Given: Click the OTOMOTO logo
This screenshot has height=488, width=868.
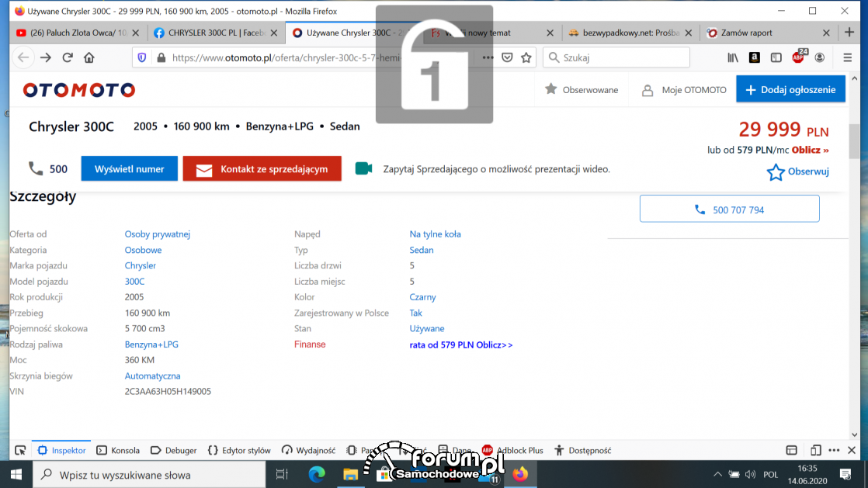Looking at the screenshot, I should point(79,90).
